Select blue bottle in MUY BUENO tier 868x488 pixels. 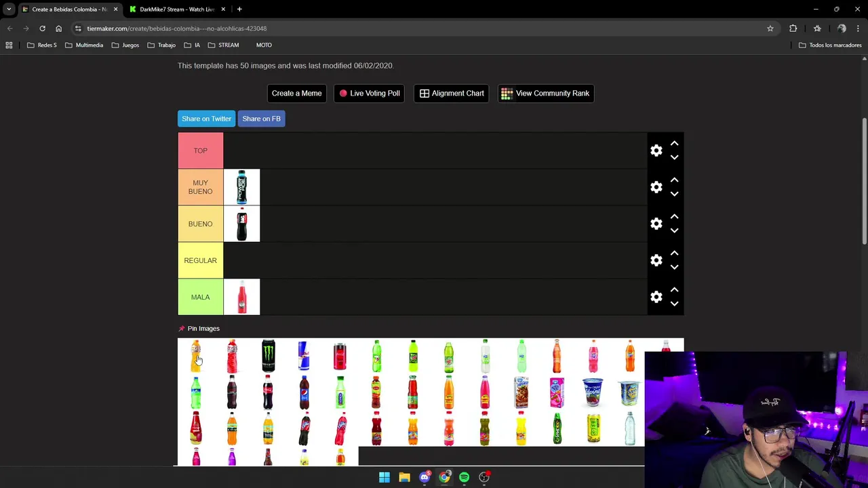[x=241, y=187]
